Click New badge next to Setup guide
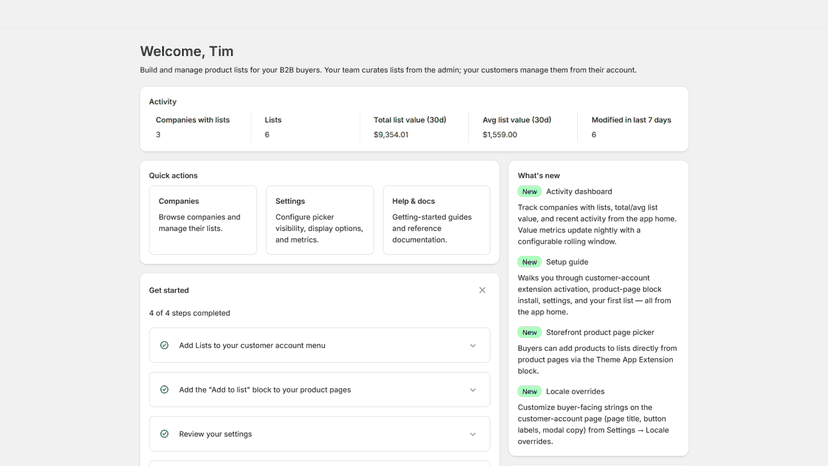 [x=529, y=262]
